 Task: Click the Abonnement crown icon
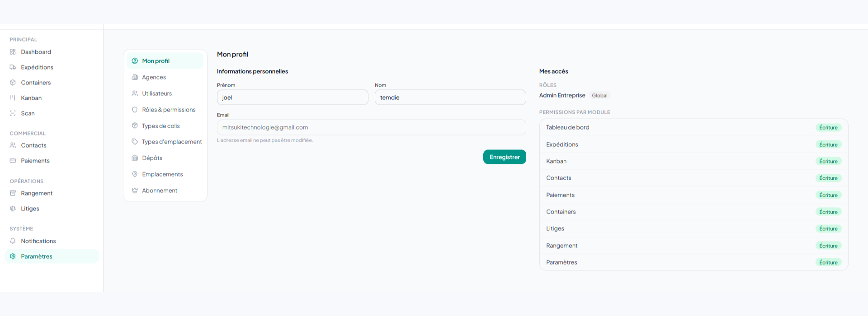point(135,191)
